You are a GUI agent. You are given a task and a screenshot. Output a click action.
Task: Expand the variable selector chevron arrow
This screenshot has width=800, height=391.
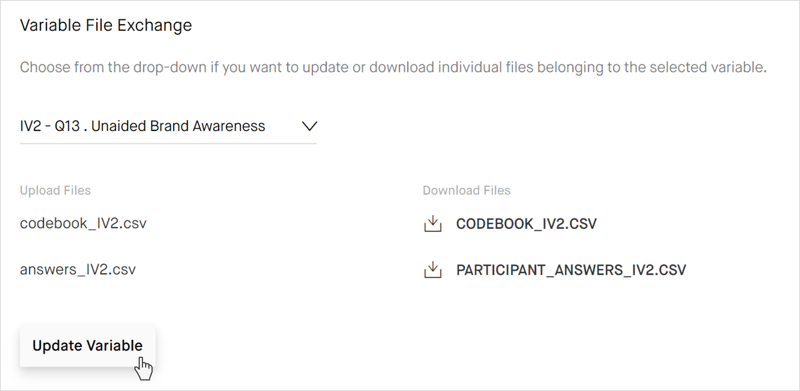click(309, 126)
